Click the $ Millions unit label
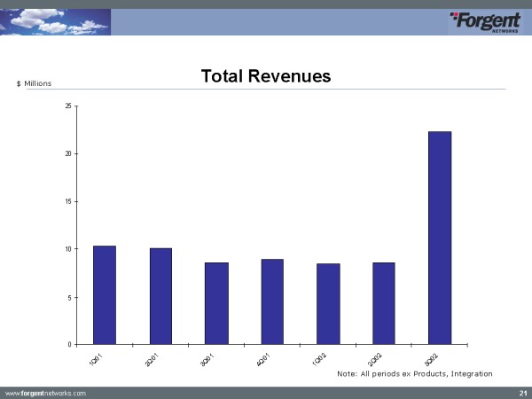Image resolution: width=532 pixels, height=399 pixels. tap(35, 83)
